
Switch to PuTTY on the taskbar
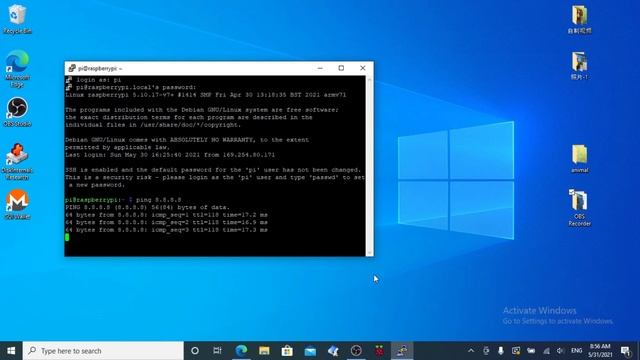tap(402, 351)
